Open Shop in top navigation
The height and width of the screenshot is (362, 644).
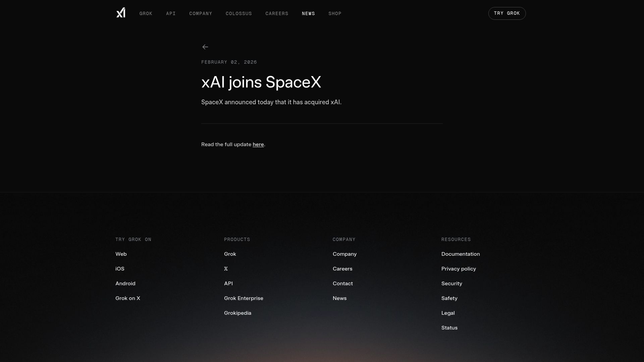pos(335,13)
